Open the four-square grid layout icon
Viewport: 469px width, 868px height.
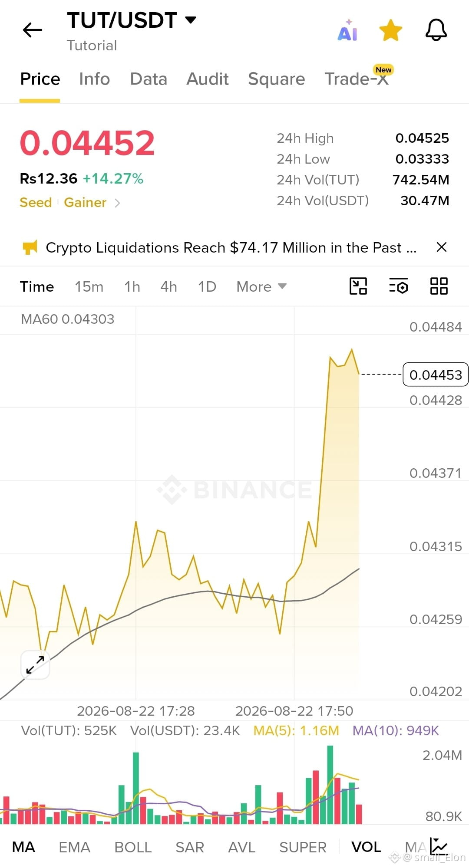click(439, 286)
